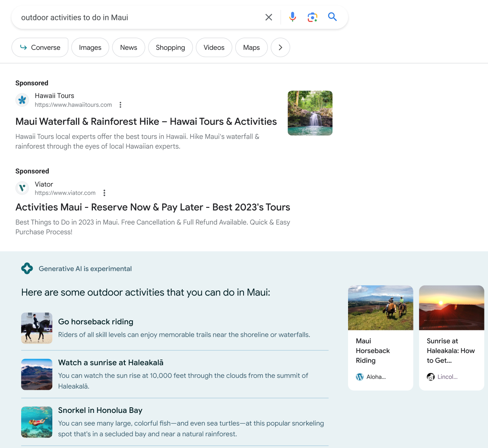Image resolution: width=488 pixels, height=448 pixels.
Task: Click the hawaiitours.com URL
Action: [73, 105]
